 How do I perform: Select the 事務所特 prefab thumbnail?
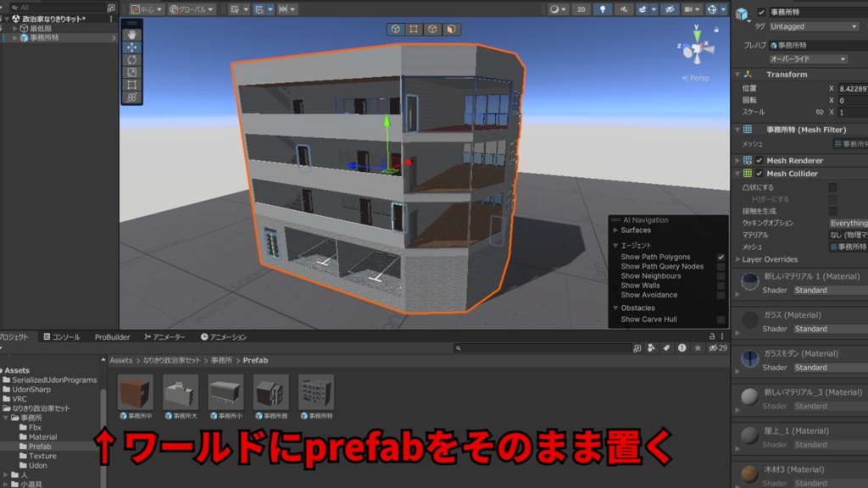click(316, 392)
